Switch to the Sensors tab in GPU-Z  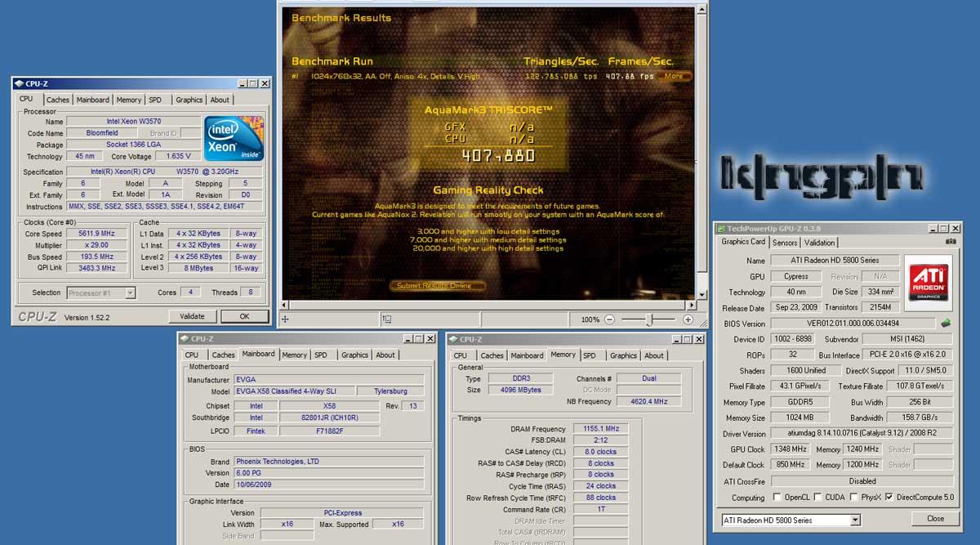tap(785, 243)
